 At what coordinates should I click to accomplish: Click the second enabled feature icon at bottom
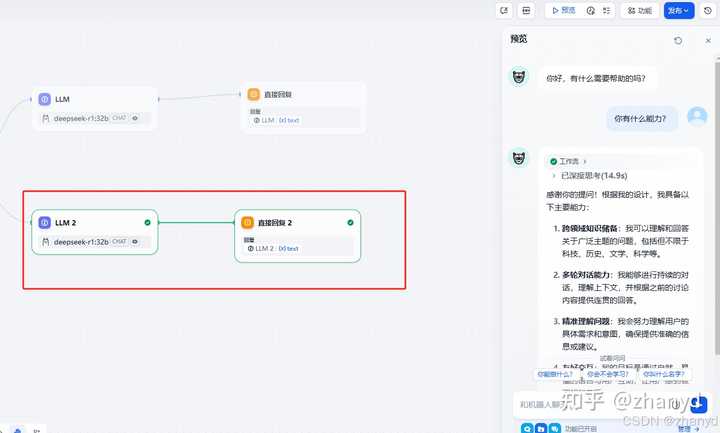(x=541, y=429)
